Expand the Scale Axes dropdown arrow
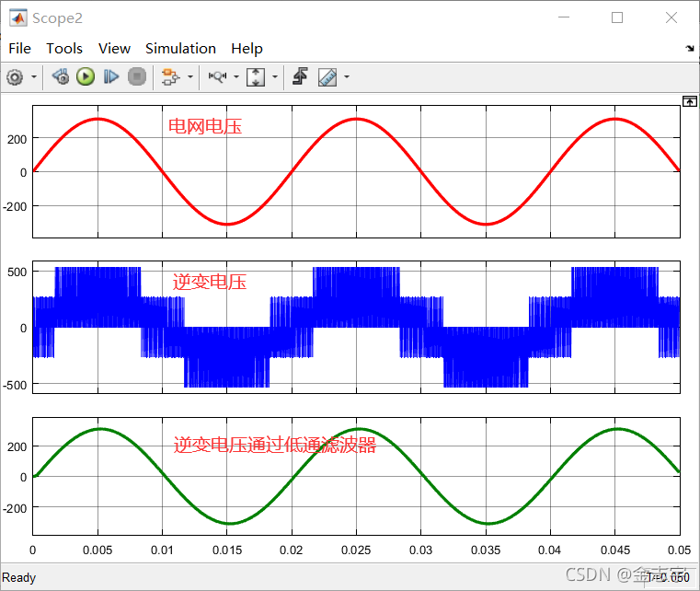700x591 pixels. pos(275,76)
